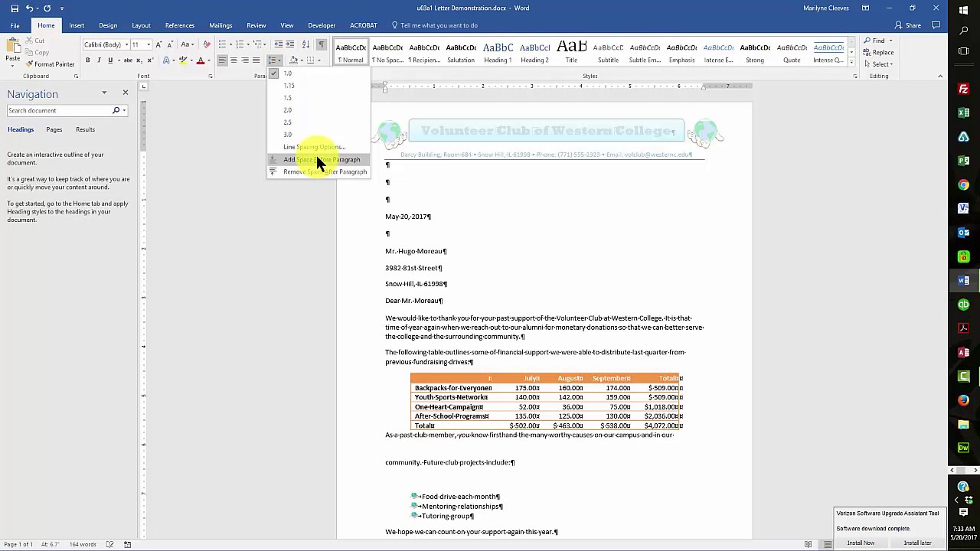Switch to Pages tab in Navigation

click(54, 129)
